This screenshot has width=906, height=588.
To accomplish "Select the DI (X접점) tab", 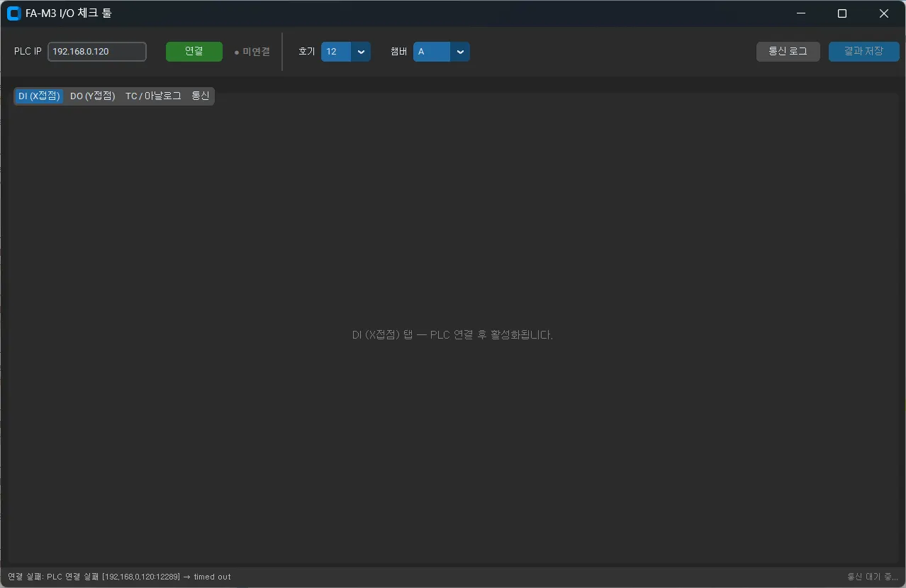I will coord(39,96).
